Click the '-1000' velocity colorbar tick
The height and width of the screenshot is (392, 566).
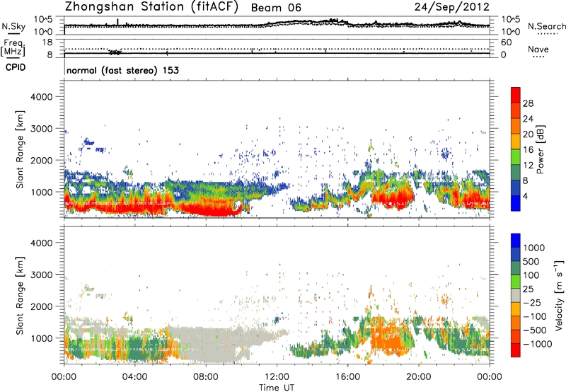[537, 344]
